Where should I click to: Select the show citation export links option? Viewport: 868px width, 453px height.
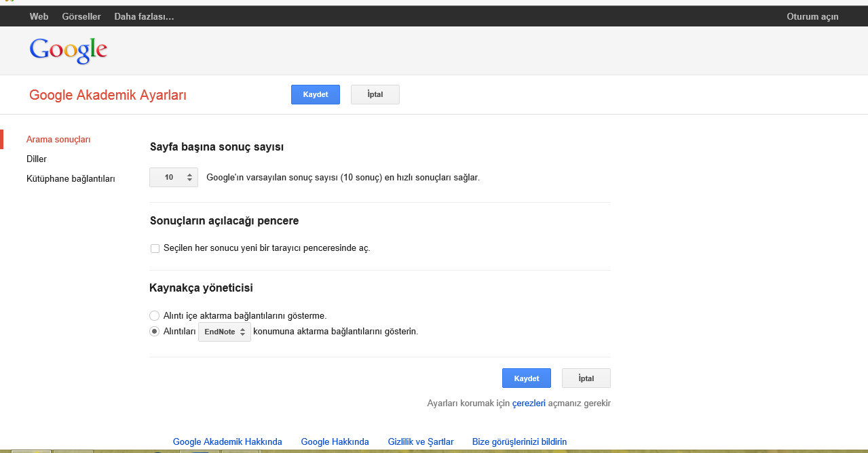155,332
